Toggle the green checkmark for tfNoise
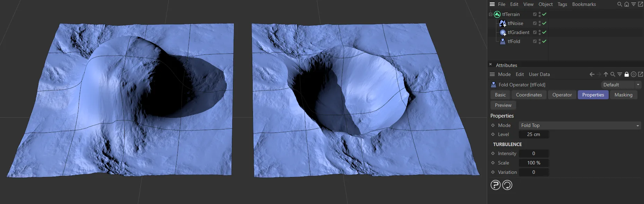 pyautogui.click(x=544, y=23)
